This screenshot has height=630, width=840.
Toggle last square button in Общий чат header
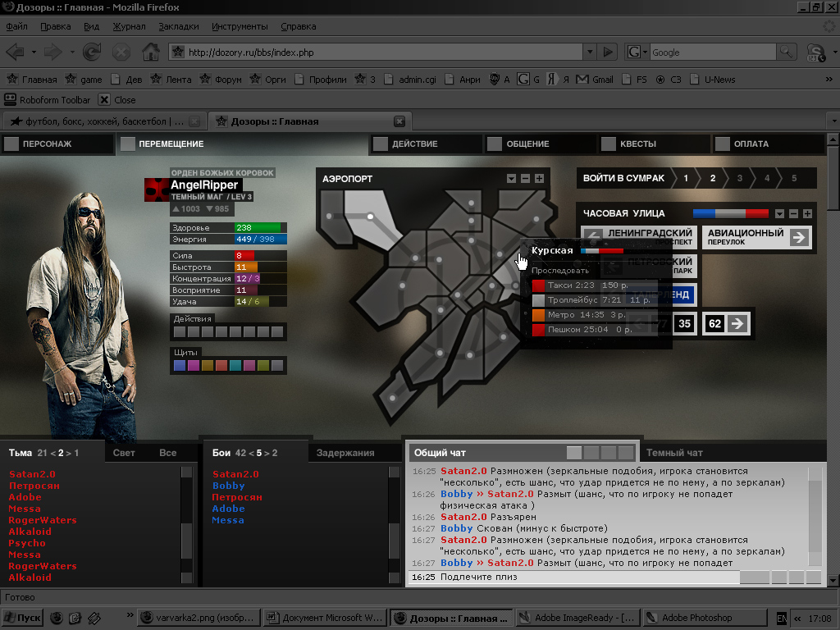tap(626, 453)
